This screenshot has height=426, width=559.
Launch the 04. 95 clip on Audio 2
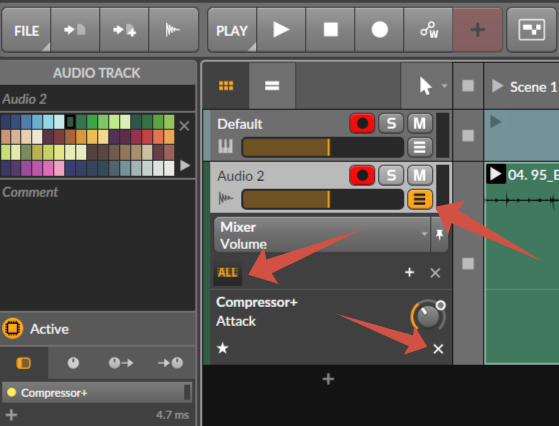point(496,174)
